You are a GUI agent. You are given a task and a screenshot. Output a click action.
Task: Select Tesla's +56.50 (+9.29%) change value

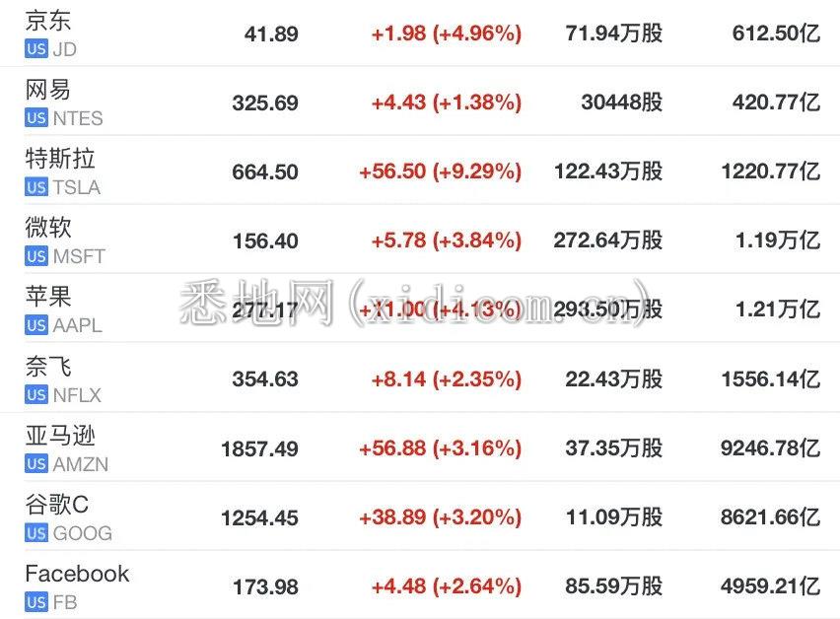point(440,172)
